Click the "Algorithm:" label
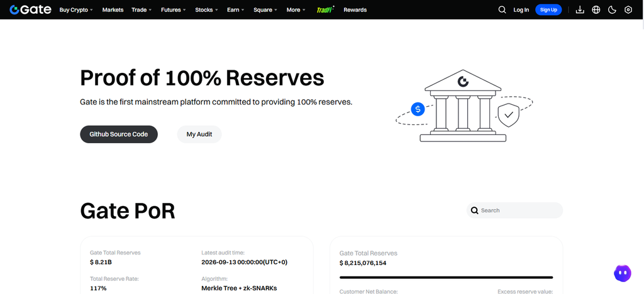This screenshot has width=644, height=294. click(214, 279)
